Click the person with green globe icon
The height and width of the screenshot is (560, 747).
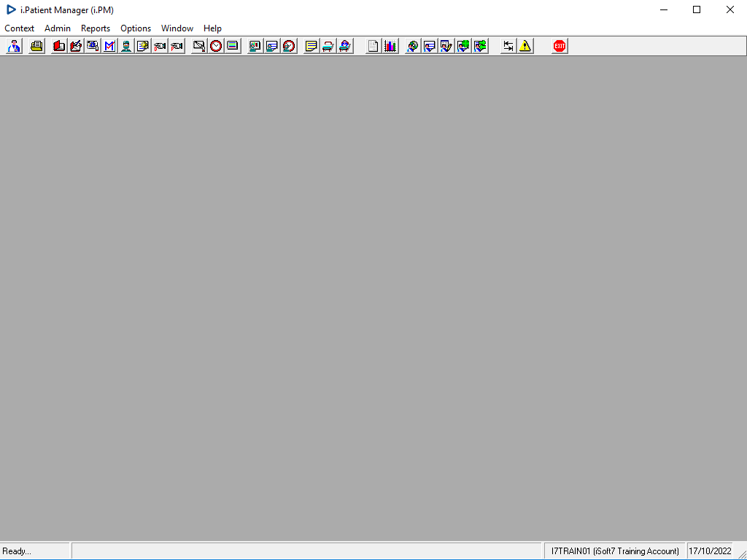click(x=463, y=46)
